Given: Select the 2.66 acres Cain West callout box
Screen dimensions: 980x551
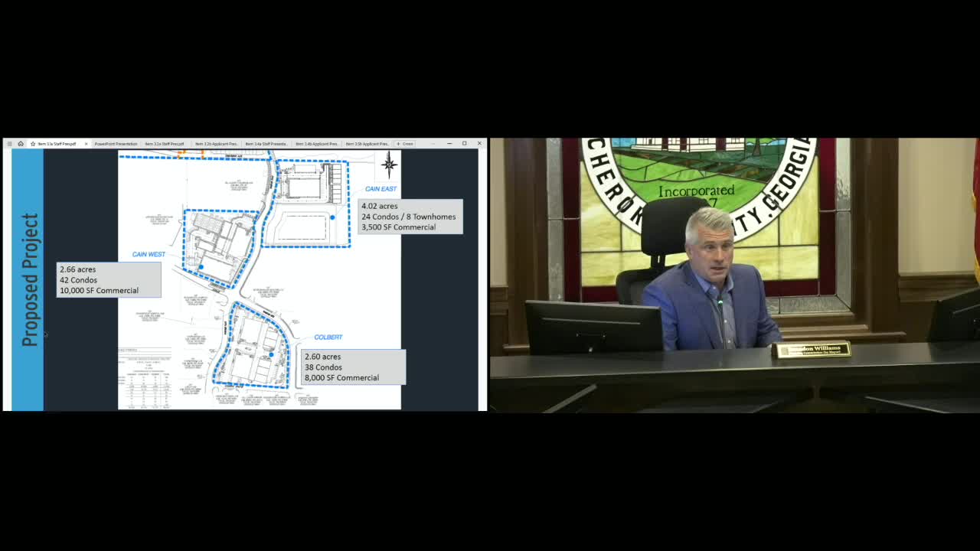Looking at the screenshot, I should coord(109,279).
